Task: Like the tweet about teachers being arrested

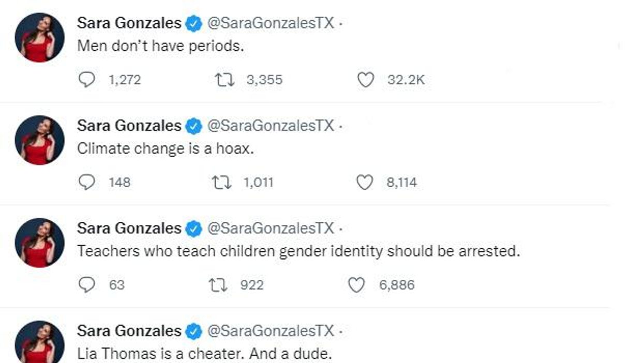Action: click(356, 284)
